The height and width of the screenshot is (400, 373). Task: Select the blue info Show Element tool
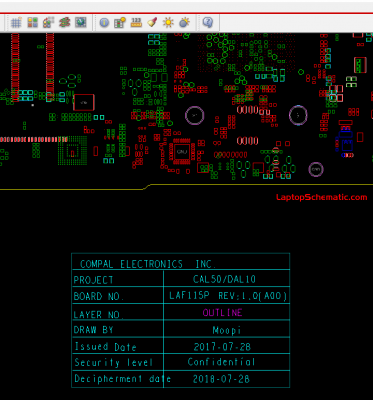click(104, 23)
